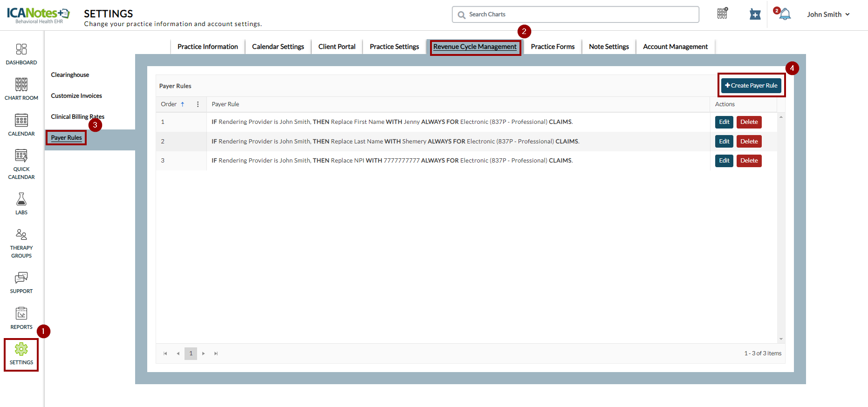Switch to the Client Portal tab

tap(336, 47)
